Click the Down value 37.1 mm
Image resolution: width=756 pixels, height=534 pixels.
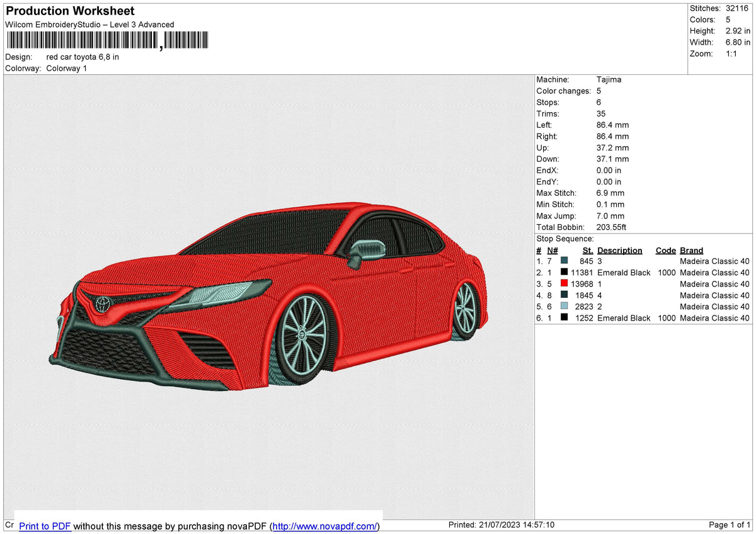pyautogui.click(x=612, y=159)
